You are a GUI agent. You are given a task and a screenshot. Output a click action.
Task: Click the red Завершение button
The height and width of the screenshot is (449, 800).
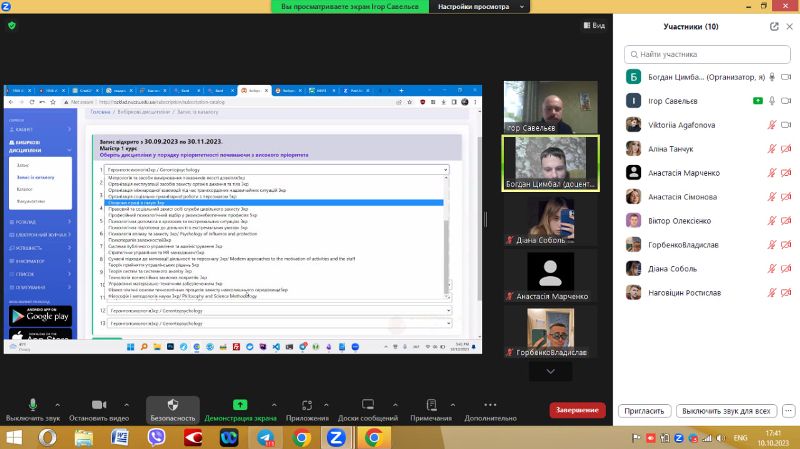pos(577,410)
